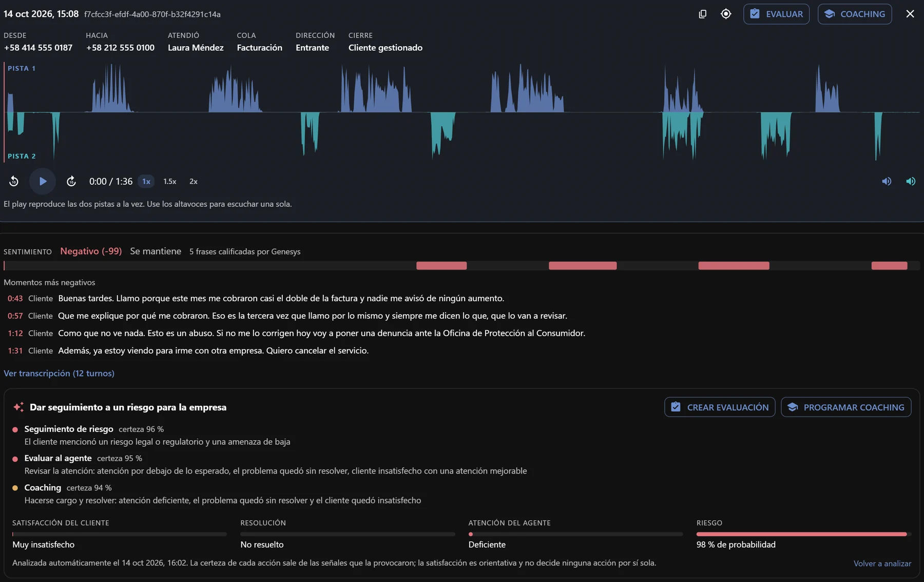Image resolution: width=924 pixels, height=582 pixels.
Task: Set playback speed to 1x
Action: click(146, 181)
